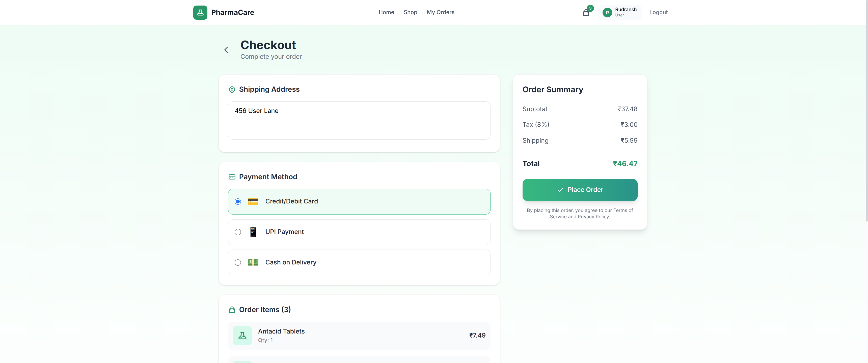The width and height of the screenshot is (868, 363).
Task: Click the Payment Method card icon
Action: point(232,177)
